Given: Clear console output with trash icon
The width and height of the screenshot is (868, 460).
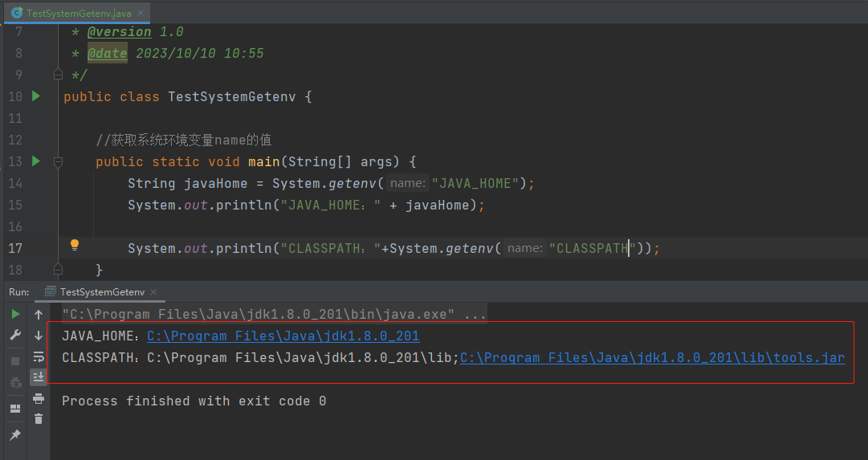Looking at the screenshot, I should point(39,419).
